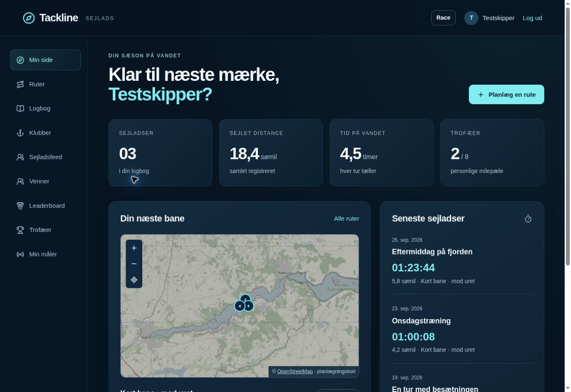Viewport: 571px width, 392px height.
Task: Click the Hadsund label on the map
Action: pos(285,273)
